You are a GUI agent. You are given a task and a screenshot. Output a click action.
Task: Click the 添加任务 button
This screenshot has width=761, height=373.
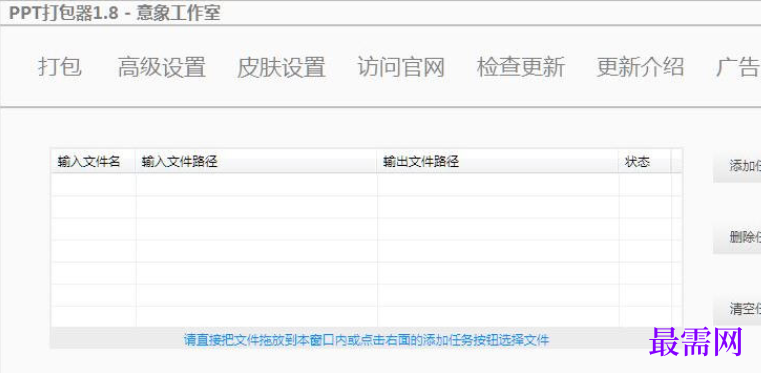pos(737,166)
